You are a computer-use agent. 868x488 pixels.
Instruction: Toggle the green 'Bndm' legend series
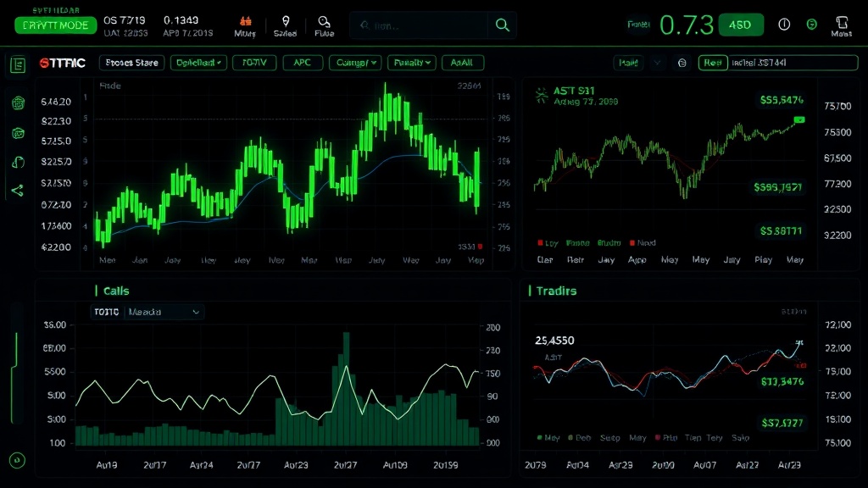[x=609, y=243]
